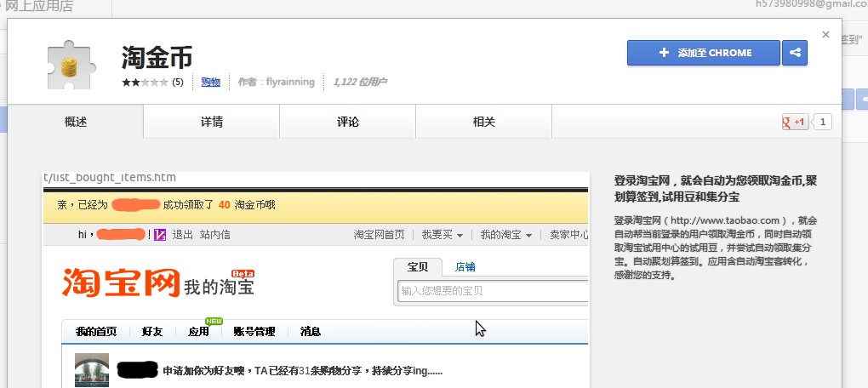
Task: Click the 作者：flyrainning text
Action: 276,83
